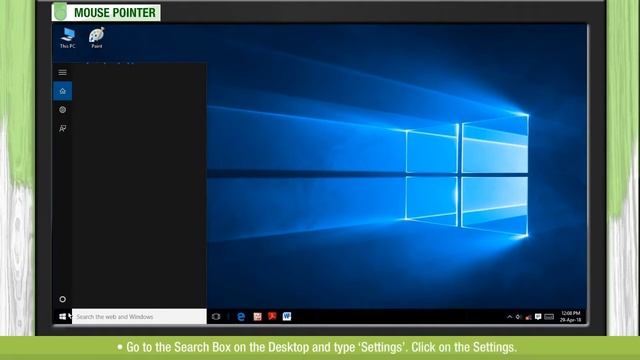The image size is (640, 360).
Task: Show hidden system tray icons chevron
Action: point(509,317)
